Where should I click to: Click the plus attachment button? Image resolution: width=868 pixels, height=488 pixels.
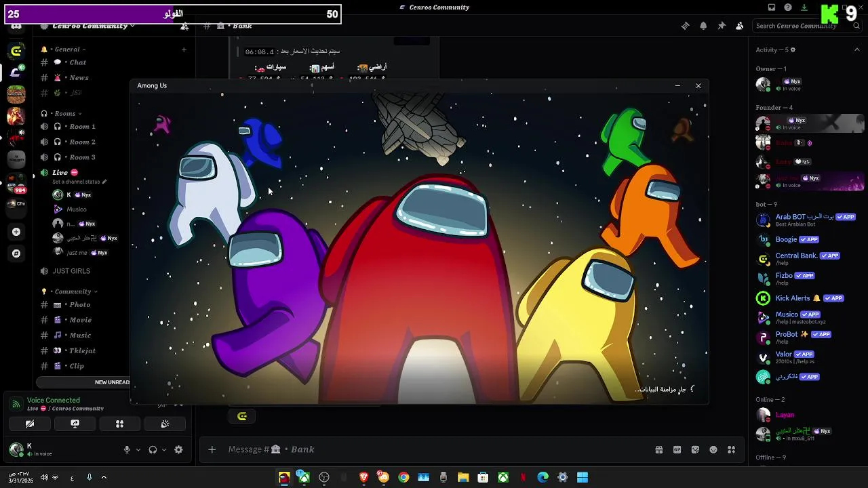tap(212, 449)
